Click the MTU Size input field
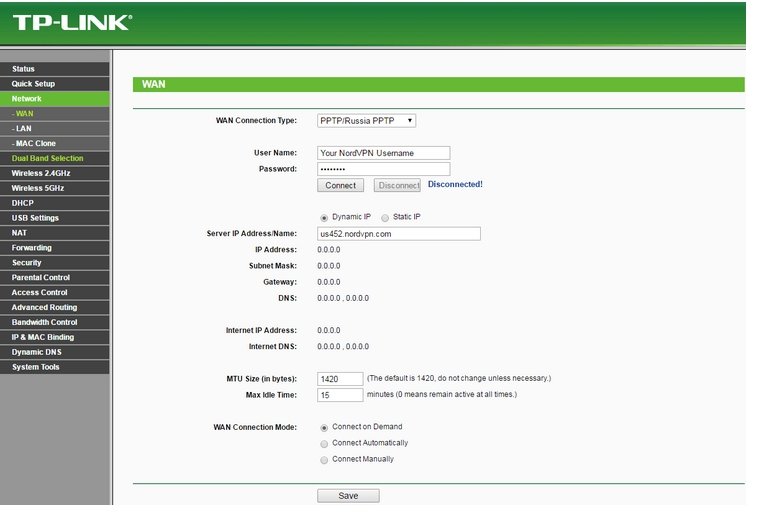This screenshot has width=766, height=513. 340,379
